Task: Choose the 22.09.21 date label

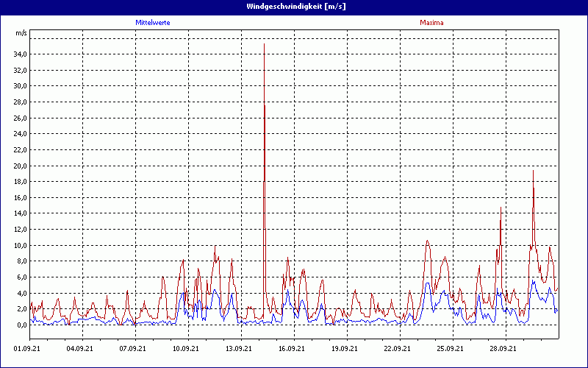Action: [398, 349]
